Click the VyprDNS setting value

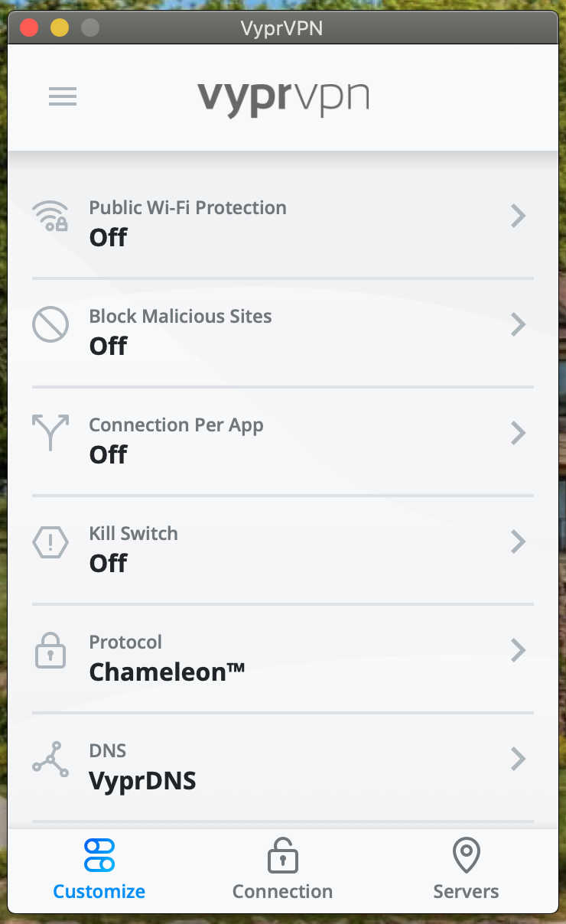coord(142,781)
